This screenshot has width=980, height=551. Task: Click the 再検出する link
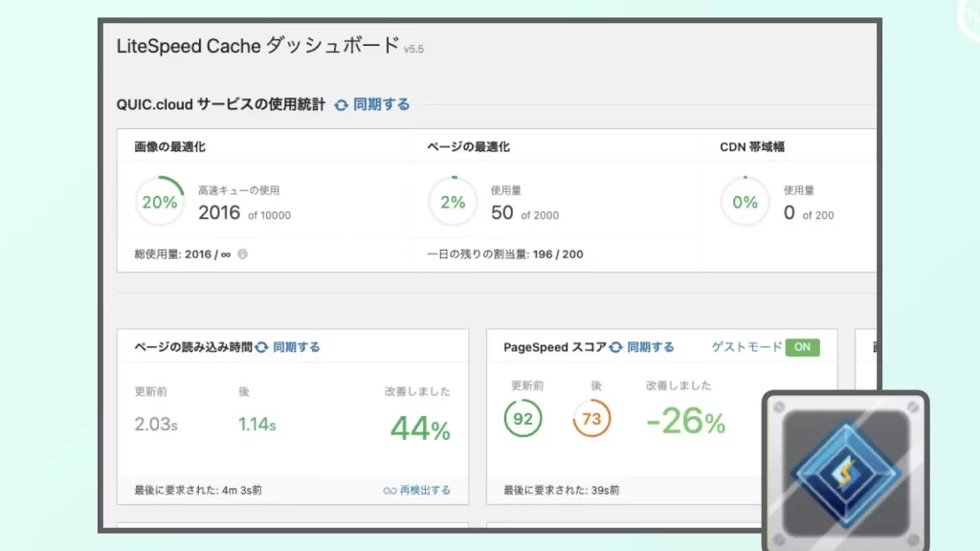point(425,491)
